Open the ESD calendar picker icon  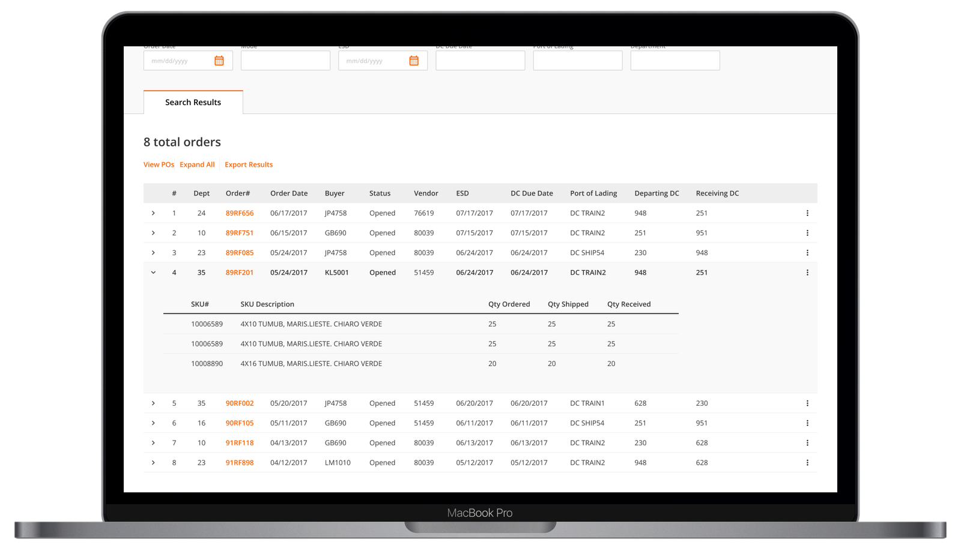tap(414, 61)
